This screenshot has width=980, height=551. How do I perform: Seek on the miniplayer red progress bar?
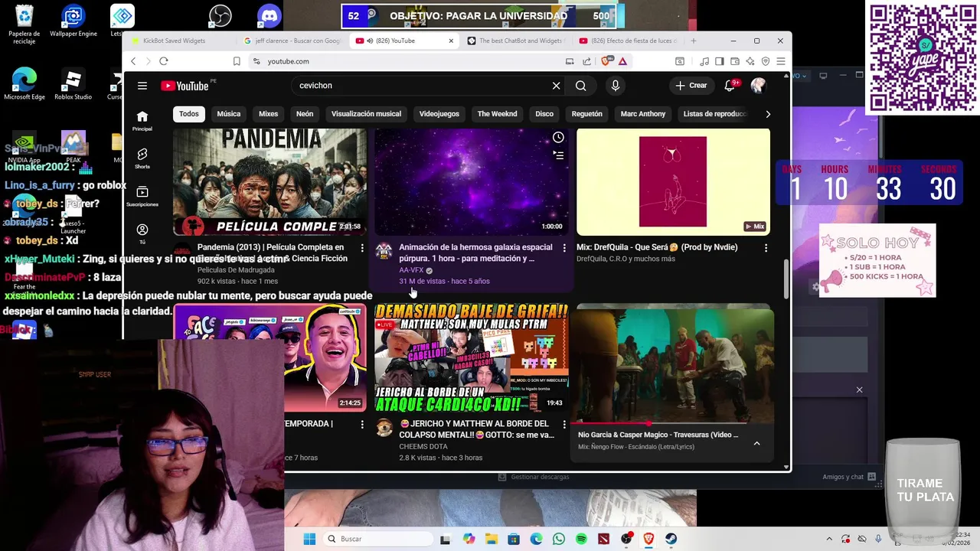(672, 422)
